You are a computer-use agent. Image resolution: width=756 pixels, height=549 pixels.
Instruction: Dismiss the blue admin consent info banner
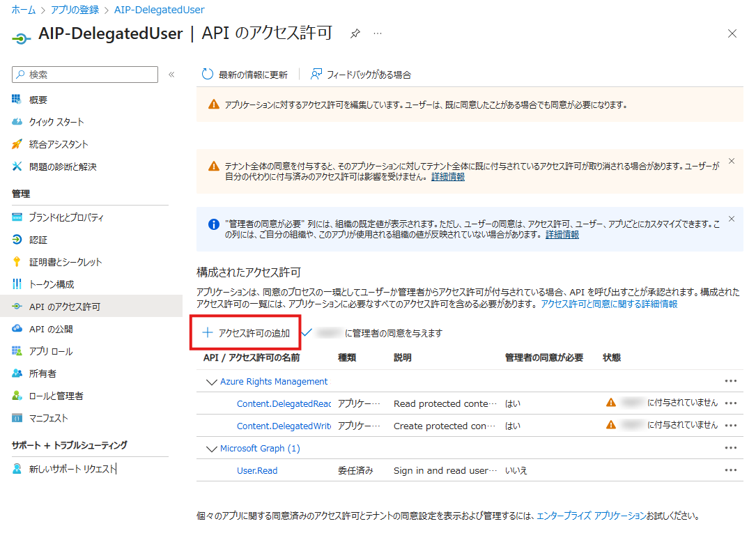[732, 219]
